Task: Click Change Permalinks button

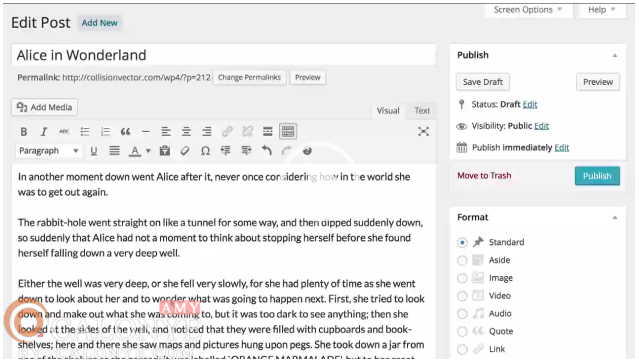Action: tap(249, 77)
